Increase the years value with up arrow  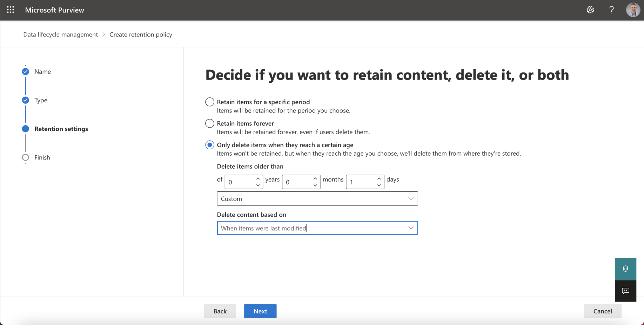pos(258,179)
